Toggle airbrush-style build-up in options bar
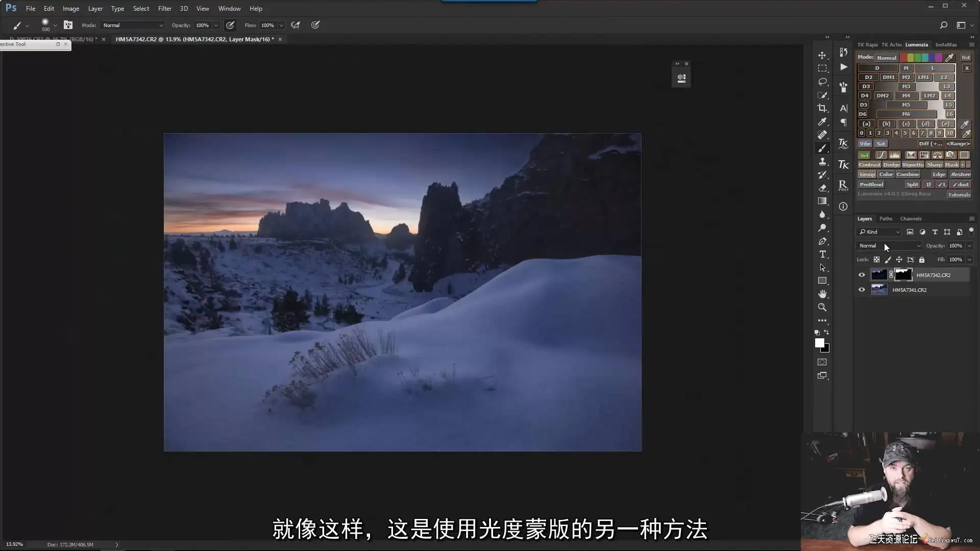Screen dimensions: 980x551 295,25
